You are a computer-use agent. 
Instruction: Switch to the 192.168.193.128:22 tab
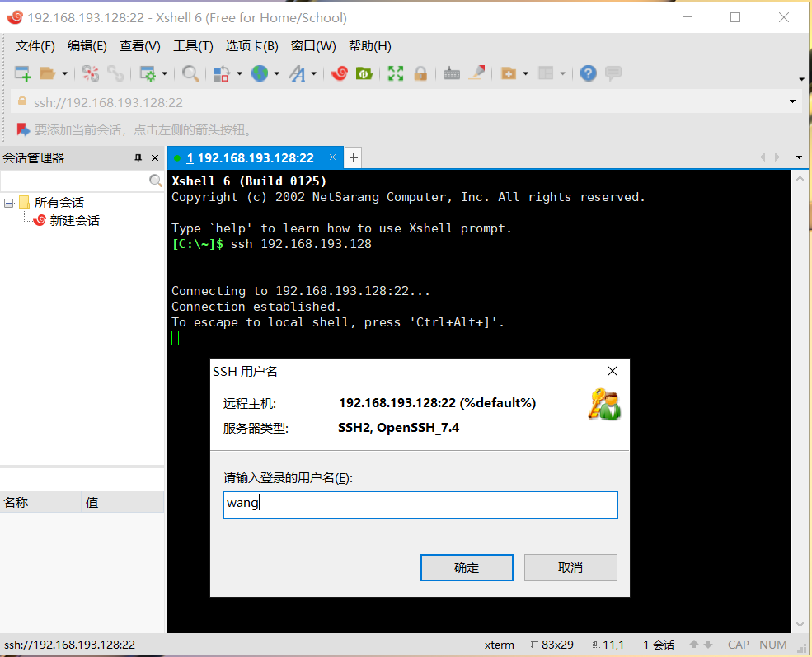point(250,158)
